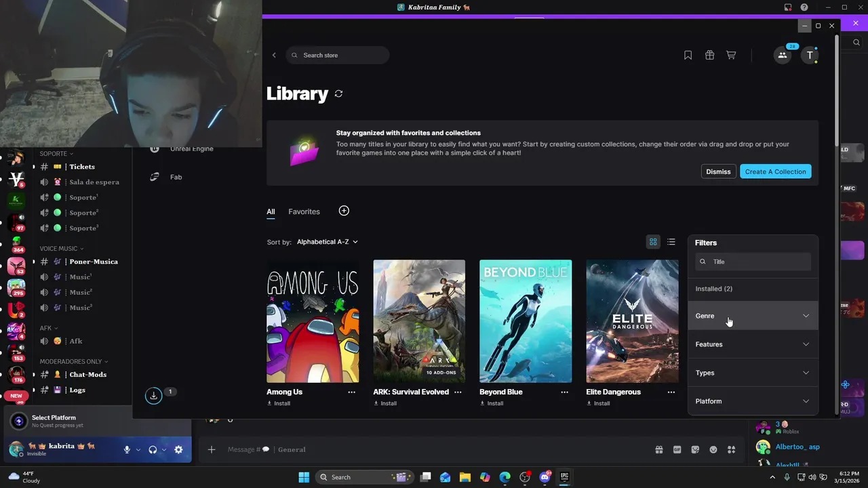
Task: Open options menu for Among Us
Action: [x=351, y=392]
